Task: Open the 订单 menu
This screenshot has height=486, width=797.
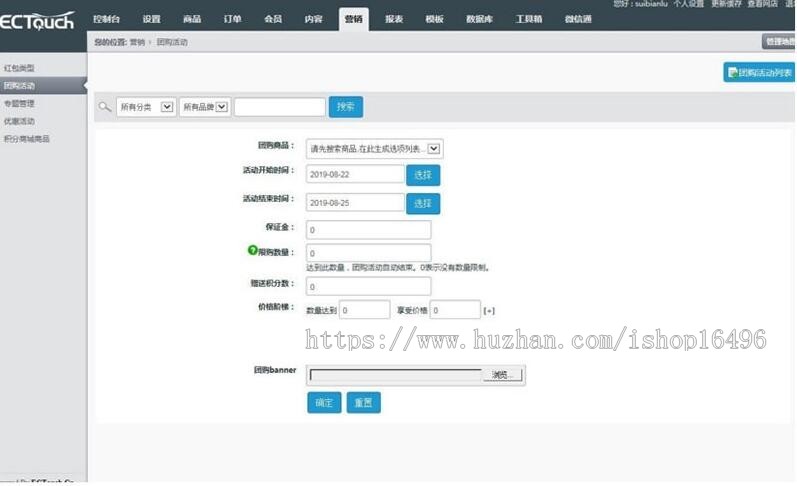Action: tap(232, 19)
